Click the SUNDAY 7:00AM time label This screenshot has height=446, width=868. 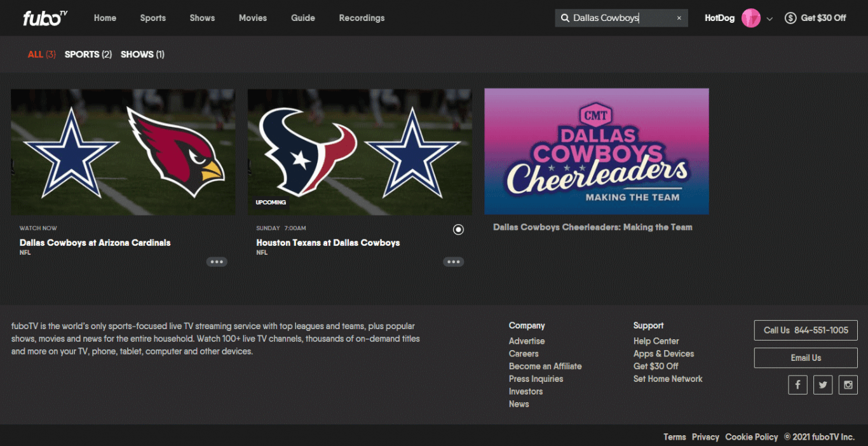281,228
